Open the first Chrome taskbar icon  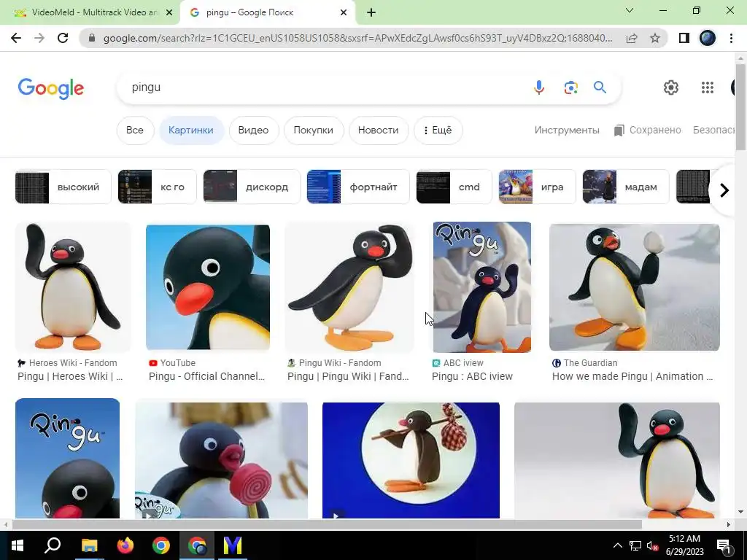[x=161, y=545]
